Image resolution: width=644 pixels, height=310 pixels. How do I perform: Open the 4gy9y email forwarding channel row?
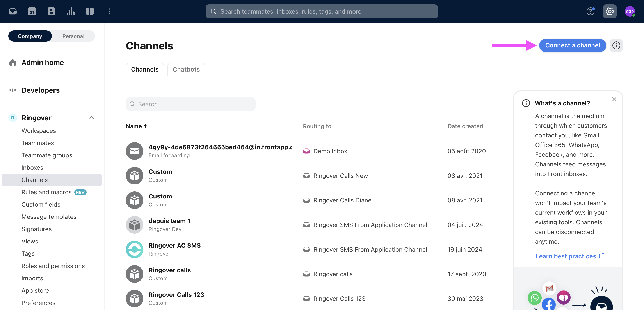click(313, 151)
